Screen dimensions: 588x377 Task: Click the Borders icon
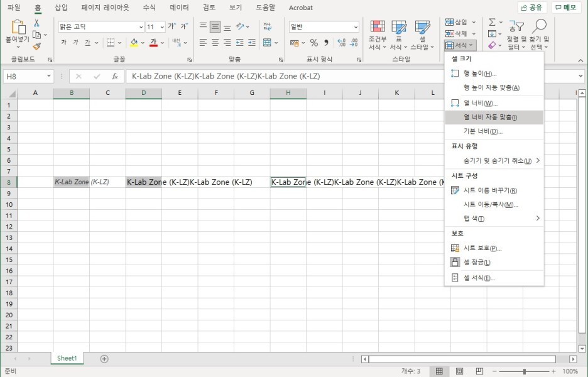click(x=111, y=42)
